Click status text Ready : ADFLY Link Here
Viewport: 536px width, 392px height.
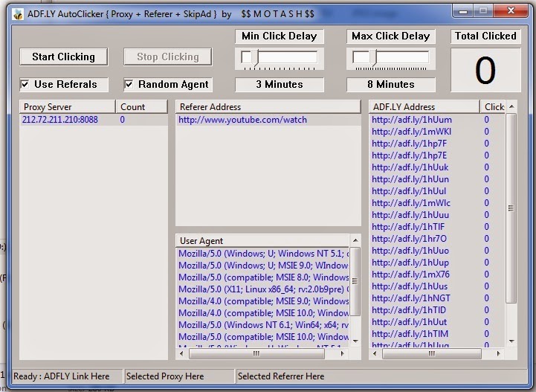pos(62,376)
